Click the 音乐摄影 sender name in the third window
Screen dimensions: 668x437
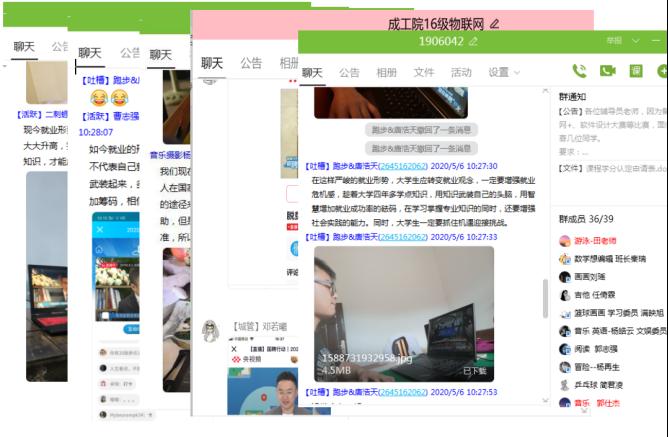coord(170,155)
